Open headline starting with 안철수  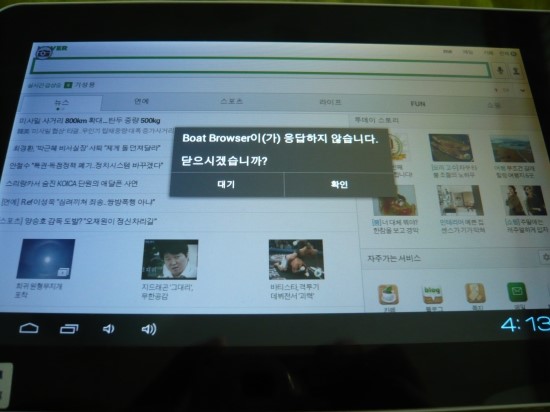click(x=86, y=165)
